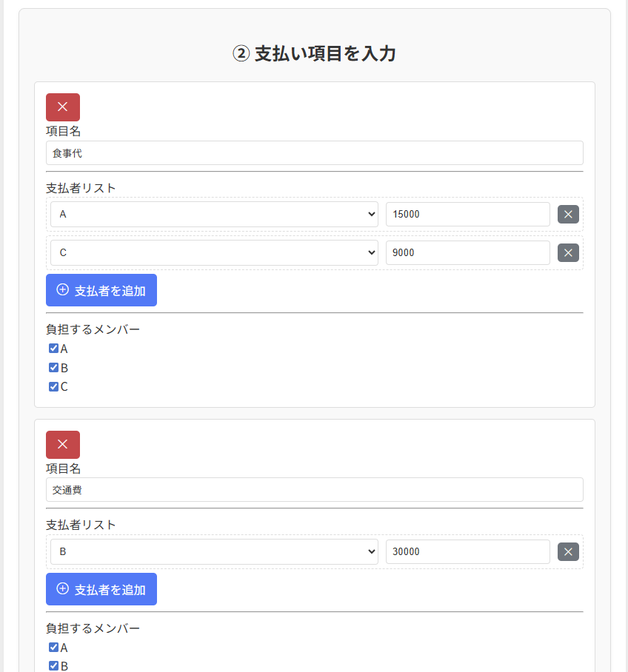Click the 9000 amount field
Viewport: 628px width, 672px height.
click(467, 253)
